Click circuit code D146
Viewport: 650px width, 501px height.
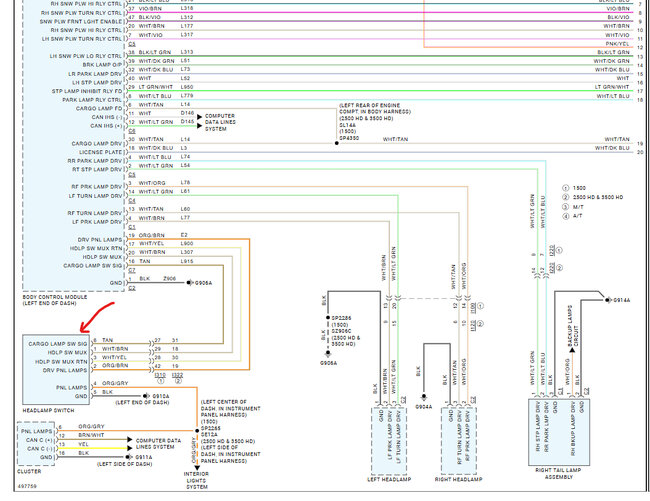(x=187, y=113)
